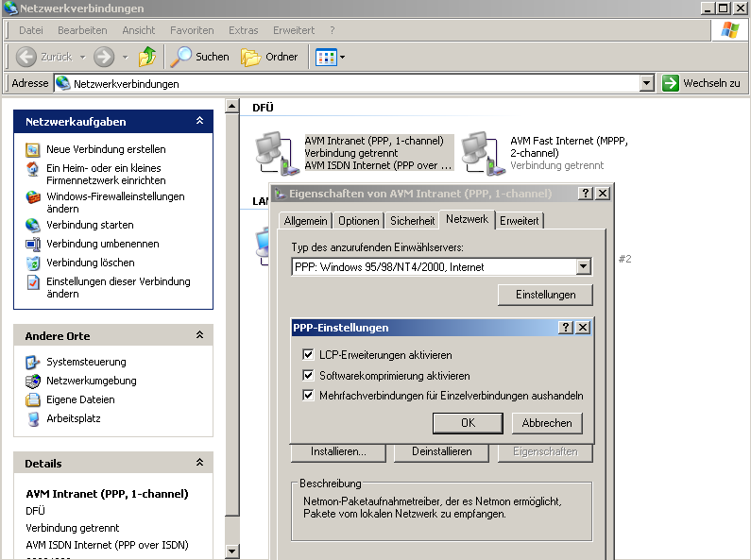Click Verbindung umbenennen icon

pos(32,244)
